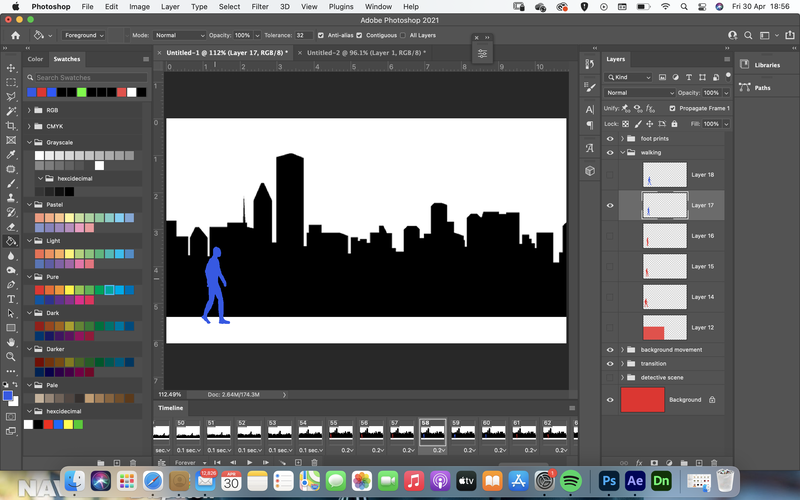Select the Zoom tool
Image resolution: width=800 pixels, height=500 pixels.
(11, 357)
